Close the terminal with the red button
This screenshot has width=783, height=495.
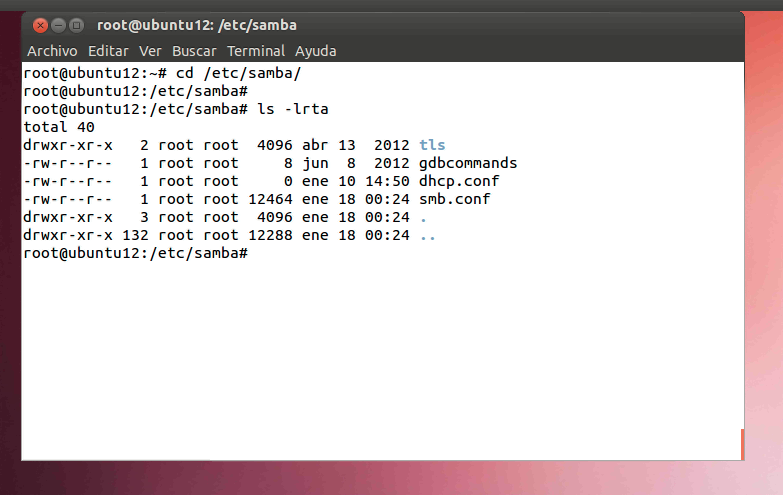pyautogui.click(x=40, y=25)
